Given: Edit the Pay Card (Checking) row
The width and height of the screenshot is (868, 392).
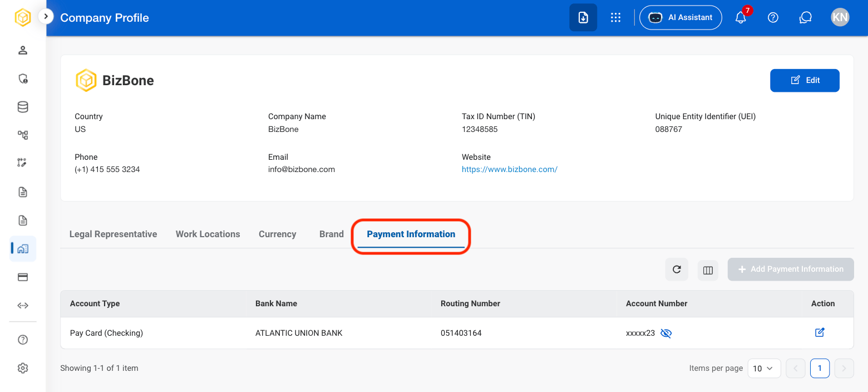Looking at the screenshot, I should 820,332.
